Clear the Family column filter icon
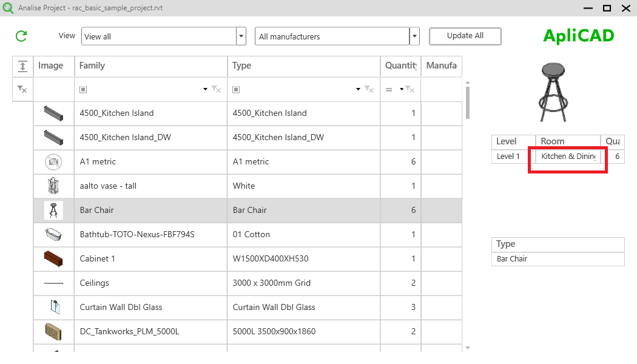Screen dimensions: 637x364 point(216,89)
